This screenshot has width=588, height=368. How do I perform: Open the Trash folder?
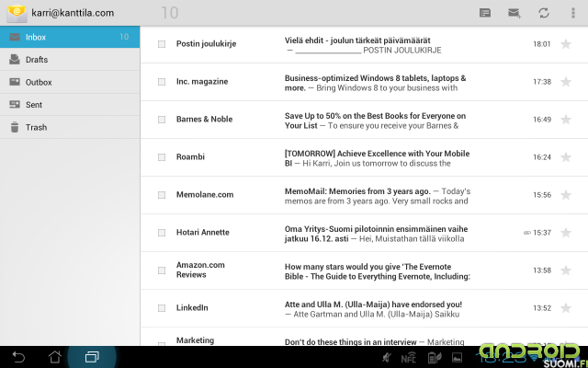(x=70, y=127)
